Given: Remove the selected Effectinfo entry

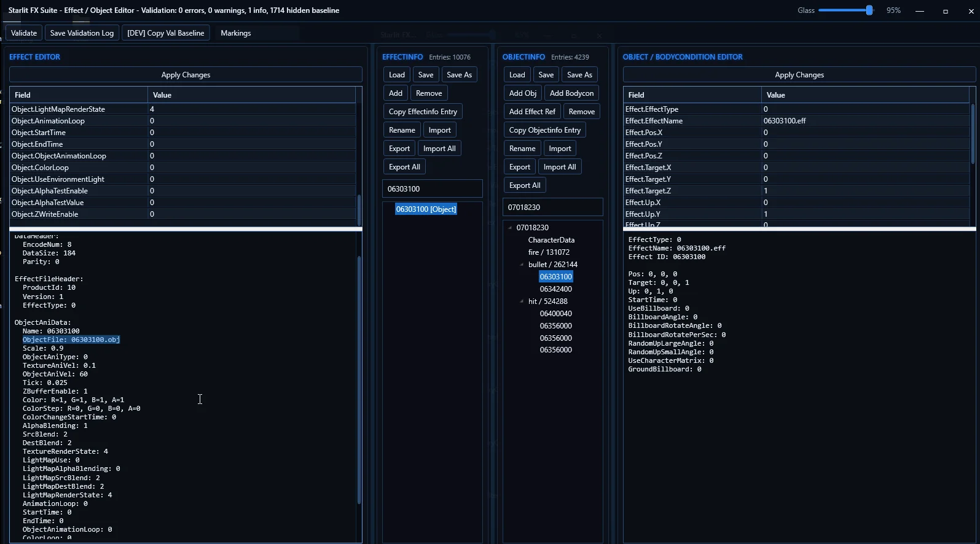Looking at the screenshot, I should 429,93.
